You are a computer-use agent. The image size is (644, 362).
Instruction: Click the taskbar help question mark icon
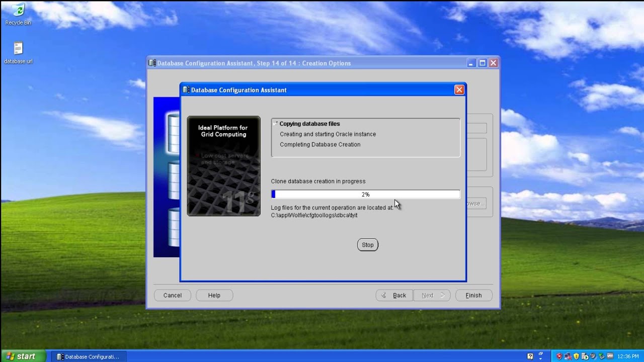coord(530,356)
